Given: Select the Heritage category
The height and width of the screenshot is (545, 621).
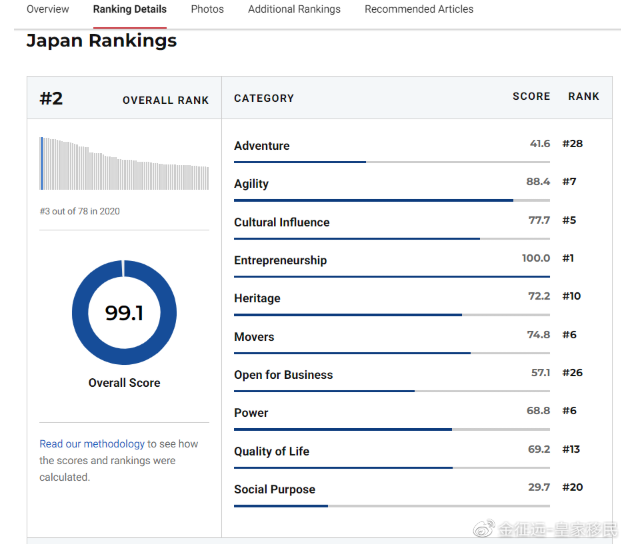Looking at the screenshot, I should (x=257, y=298).
